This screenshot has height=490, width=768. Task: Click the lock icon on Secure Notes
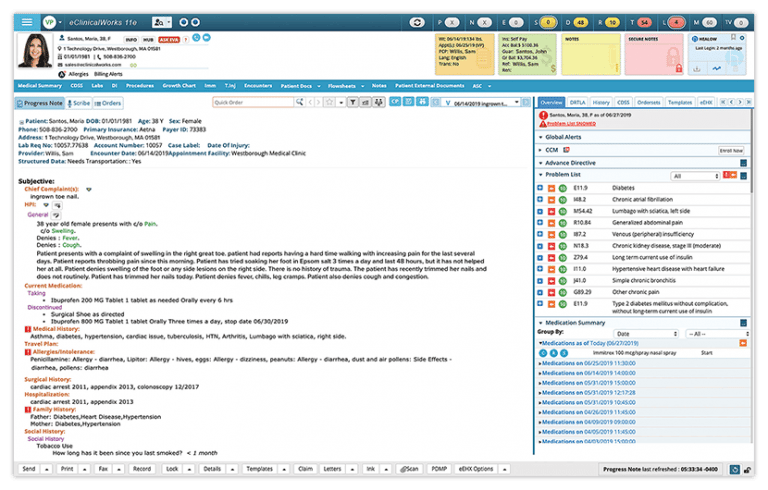678,69
